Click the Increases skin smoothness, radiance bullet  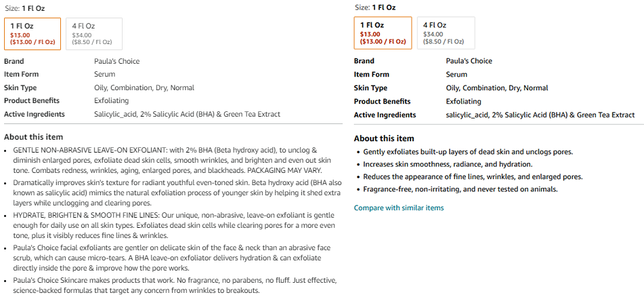(x=448, y=164)
